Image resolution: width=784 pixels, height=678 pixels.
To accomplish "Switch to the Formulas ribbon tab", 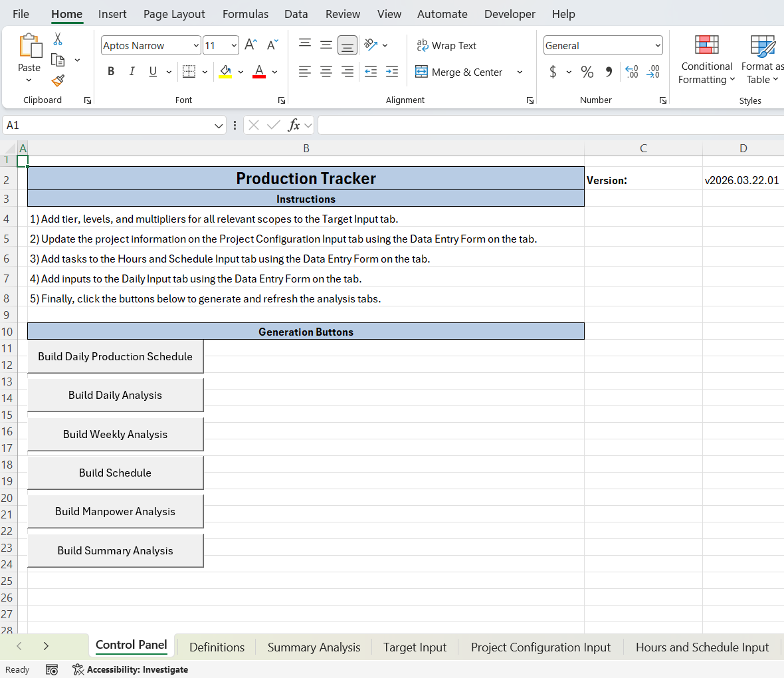I will [x=245, y=13].
